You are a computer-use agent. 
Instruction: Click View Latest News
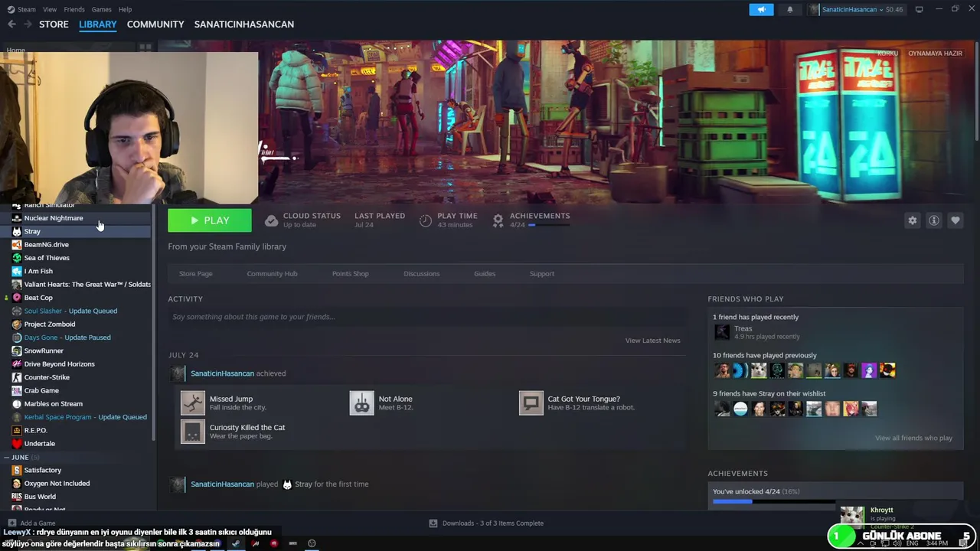[x=652, y=341]
